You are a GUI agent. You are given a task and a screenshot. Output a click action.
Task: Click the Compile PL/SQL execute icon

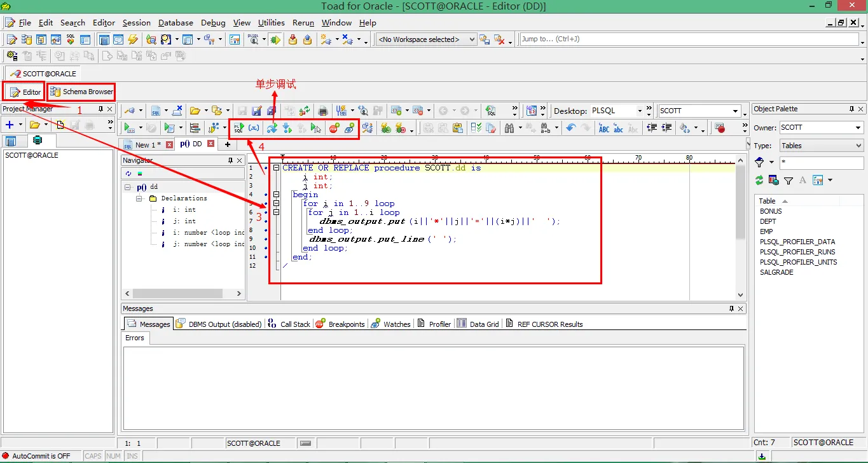tap(239, 128)
